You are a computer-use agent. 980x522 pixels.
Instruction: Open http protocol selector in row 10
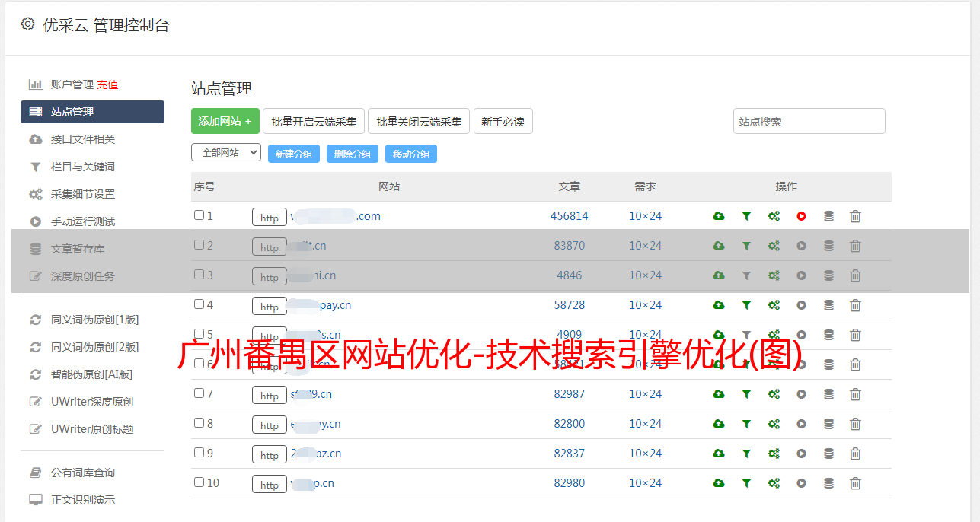pyautogui.click(x=270, y=485)
